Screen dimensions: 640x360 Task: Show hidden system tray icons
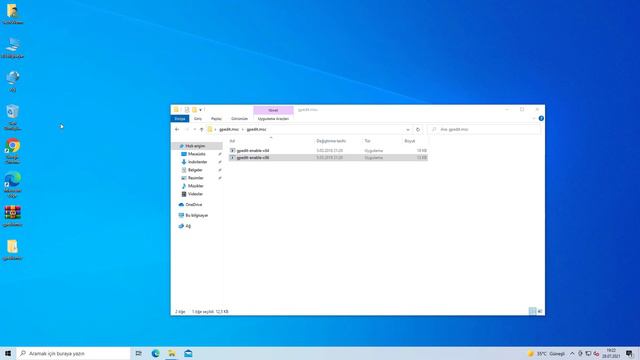click(x=572, y=353)
